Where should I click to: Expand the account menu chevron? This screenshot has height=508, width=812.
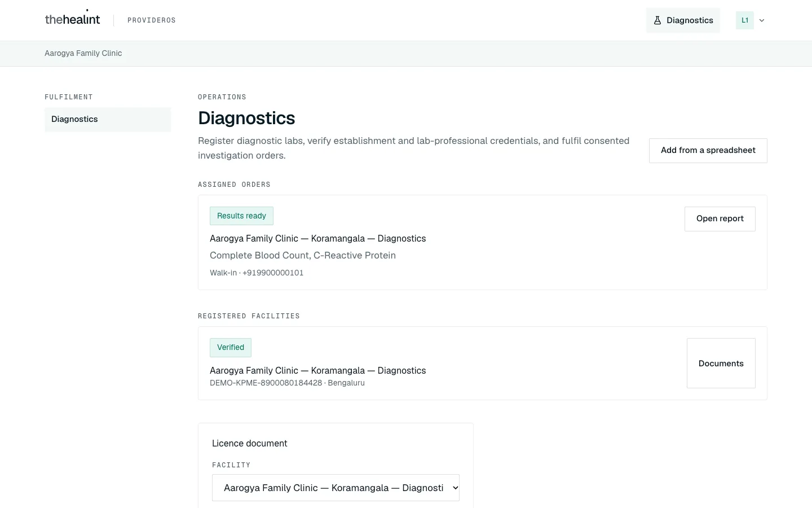tap(762, 20)
